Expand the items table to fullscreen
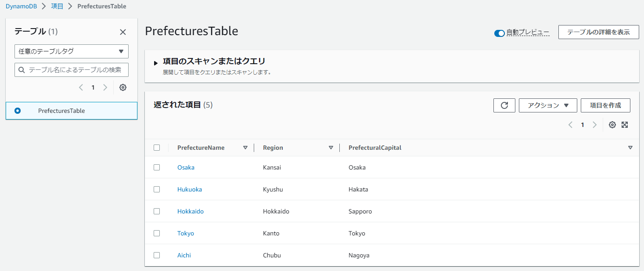 (625, 125)
